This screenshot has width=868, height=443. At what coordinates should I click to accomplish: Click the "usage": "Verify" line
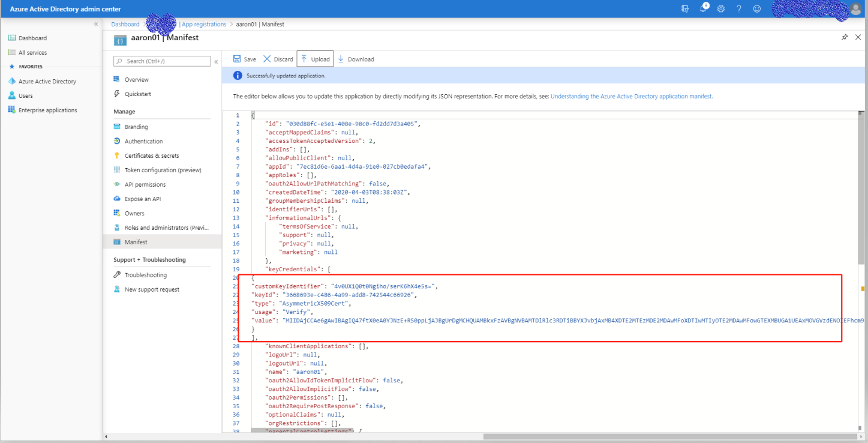282,312
